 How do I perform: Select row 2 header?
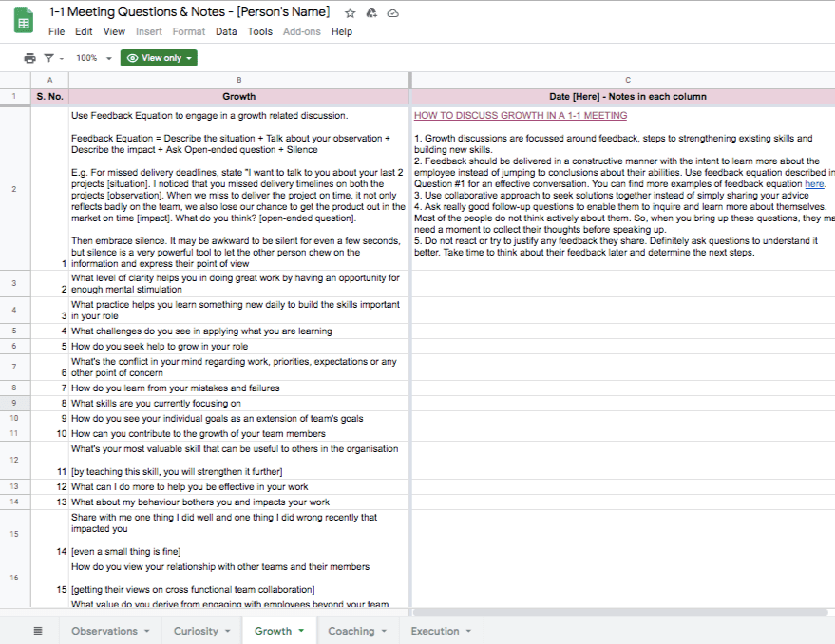point(14,189)
